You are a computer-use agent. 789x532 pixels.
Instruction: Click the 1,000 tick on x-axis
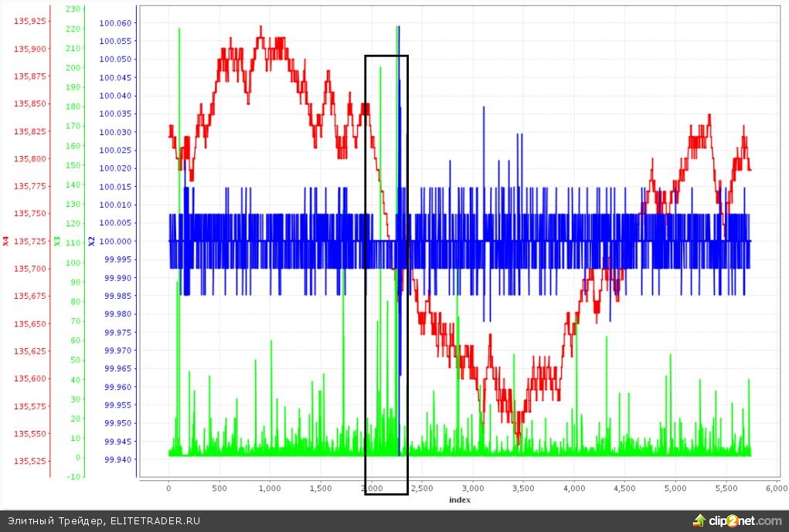(270, 489)
